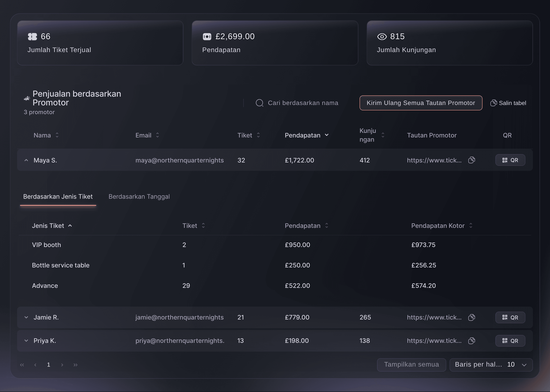
Task: Click the search magnifier icon
Action: click(x=260, y=103)
